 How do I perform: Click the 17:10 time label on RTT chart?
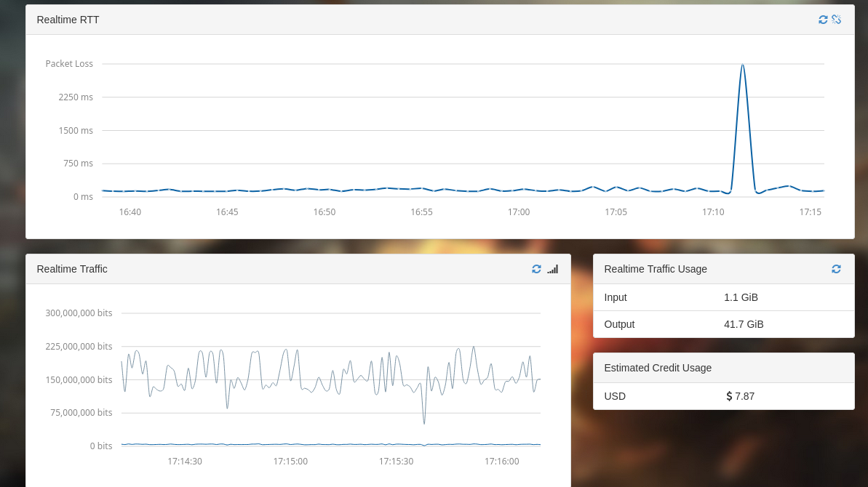(x=712, y=212)
